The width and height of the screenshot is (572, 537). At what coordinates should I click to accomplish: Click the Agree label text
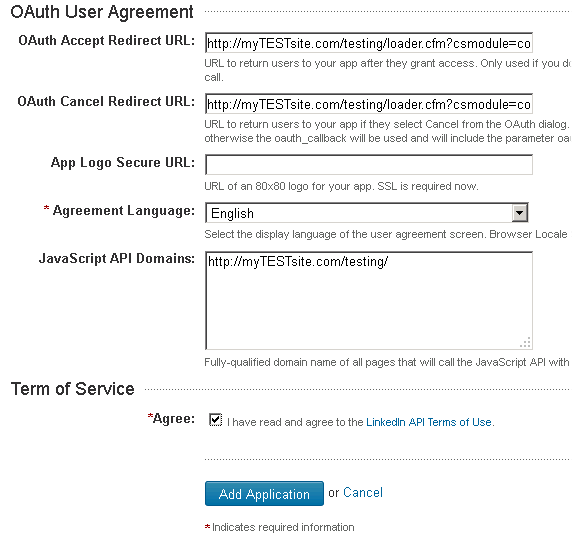[x=174, y=418]
